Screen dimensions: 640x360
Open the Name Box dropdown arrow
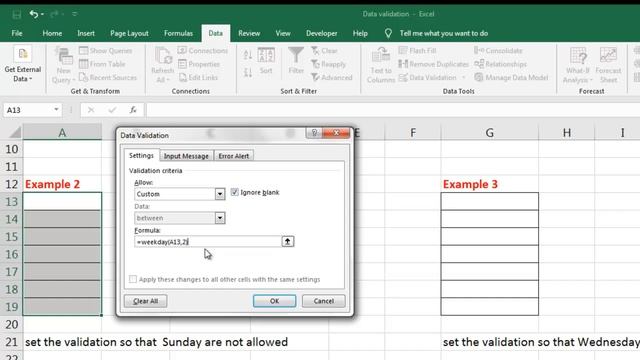56,110
